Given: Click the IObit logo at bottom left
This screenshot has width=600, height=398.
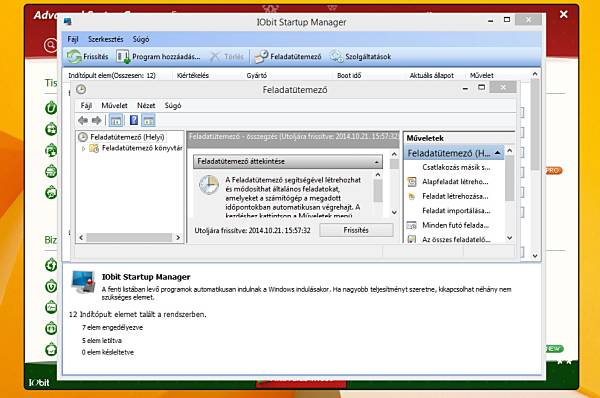Looking at the screenshot, I should click(x=39, y=382).
